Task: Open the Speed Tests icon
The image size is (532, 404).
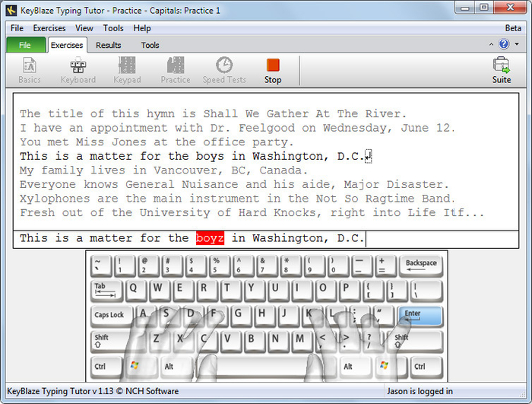Action: (224, 70)
